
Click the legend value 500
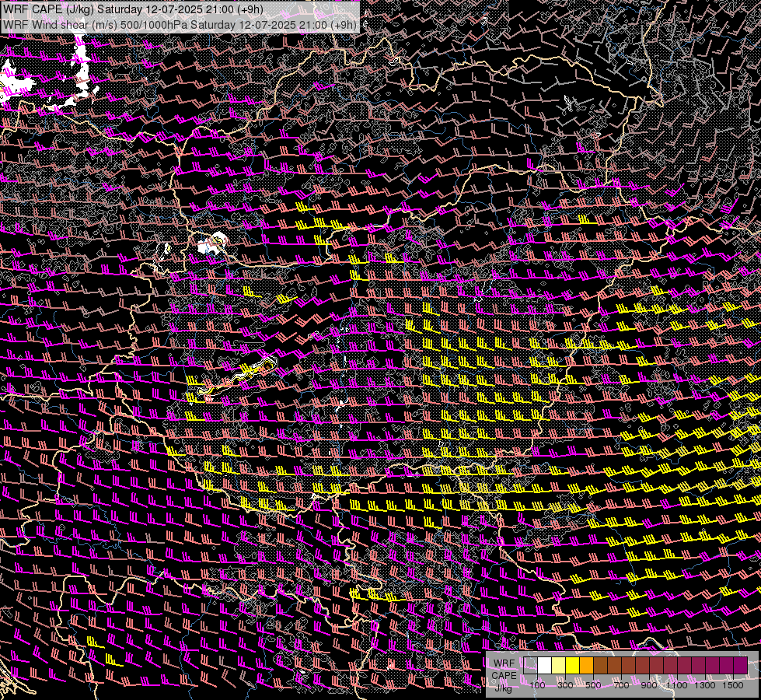click(x=593, y=685)
